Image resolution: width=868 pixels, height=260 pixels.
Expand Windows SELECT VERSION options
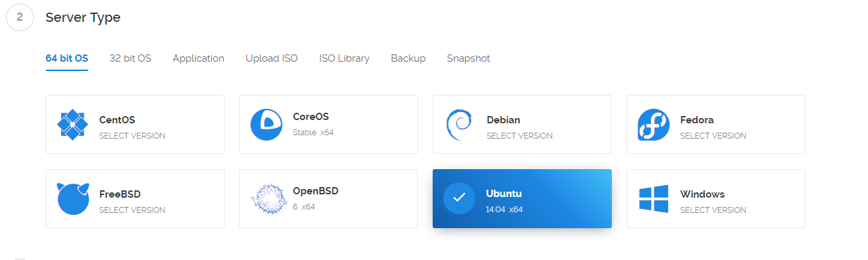[713, 210]
